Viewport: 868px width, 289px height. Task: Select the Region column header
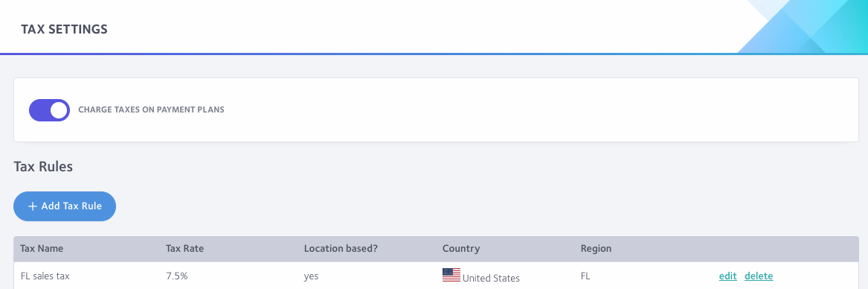point(597,249)
